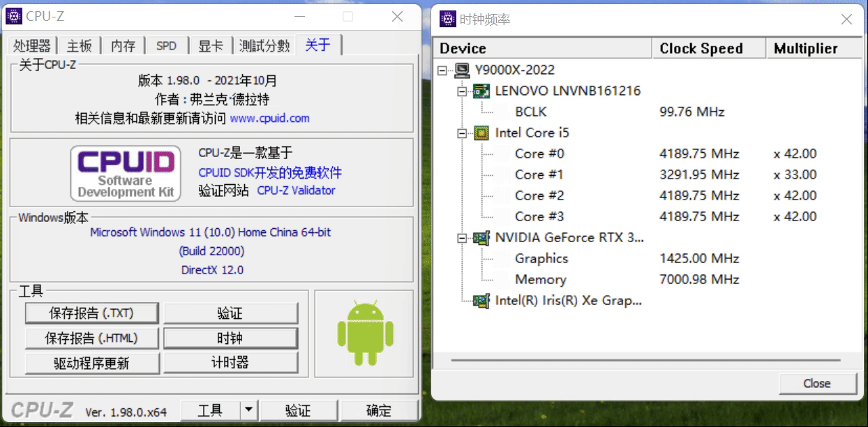This screenshot has width=868, height=427.
Task: Click the 计时器 button
Action: click(x=230, y=363)
